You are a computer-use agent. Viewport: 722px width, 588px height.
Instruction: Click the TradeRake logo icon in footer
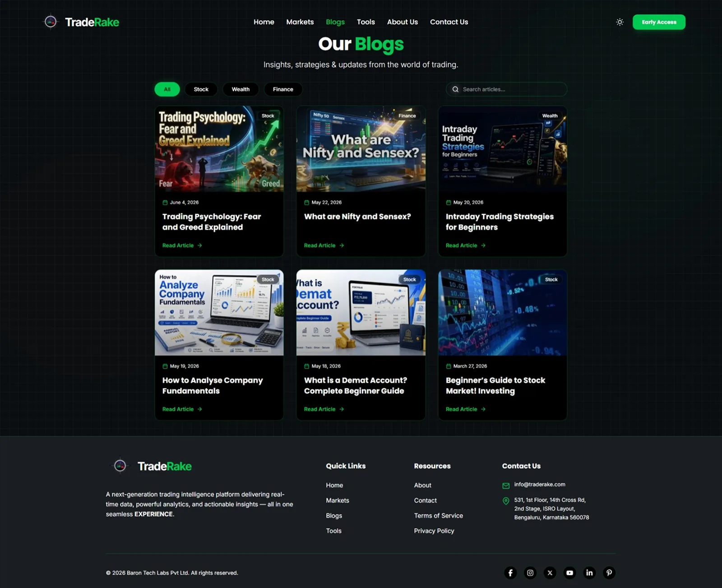point(120,466)
